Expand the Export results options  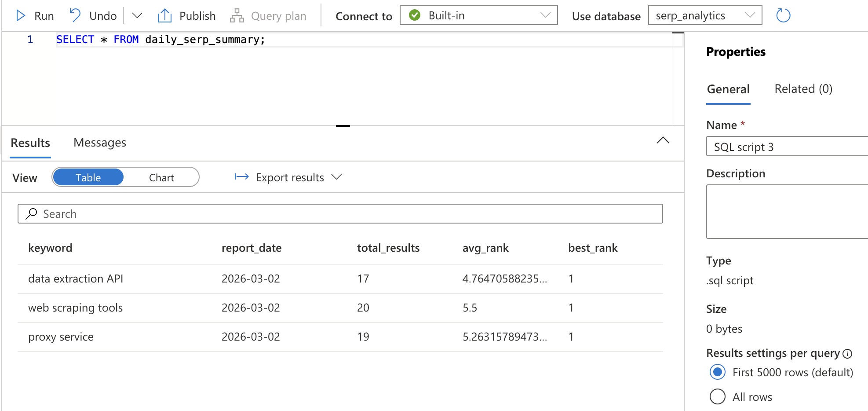point(336,177)
